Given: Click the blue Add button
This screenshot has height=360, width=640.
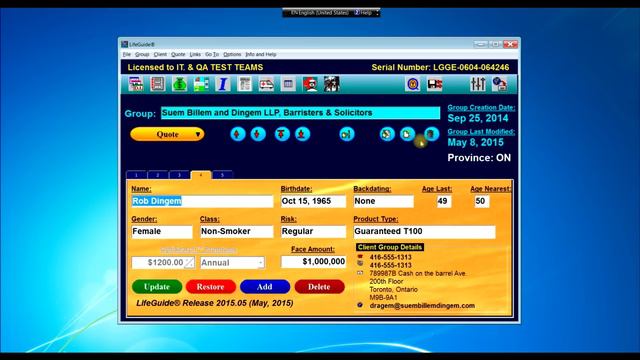Looking at the screenshot, I should [x=265, y=287].
